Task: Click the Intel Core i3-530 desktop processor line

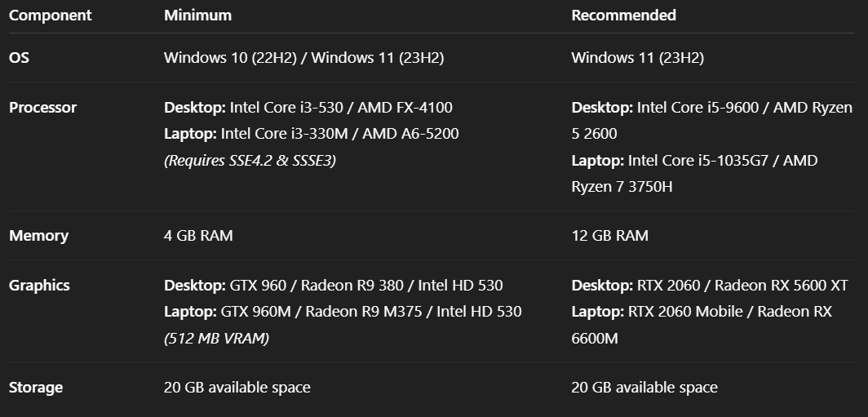Action: (x=308, y=108)
